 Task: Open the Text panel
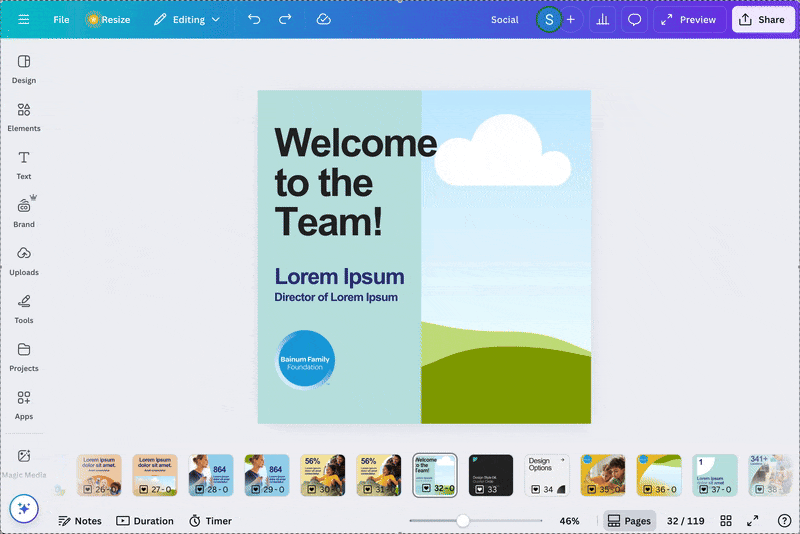pyautogui.click(x=23, y=165)
